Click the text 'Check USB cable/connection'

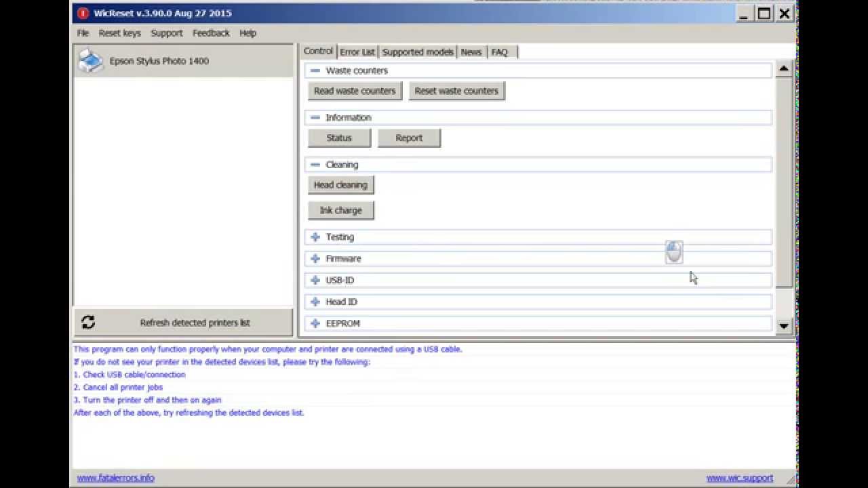(134, 375)
